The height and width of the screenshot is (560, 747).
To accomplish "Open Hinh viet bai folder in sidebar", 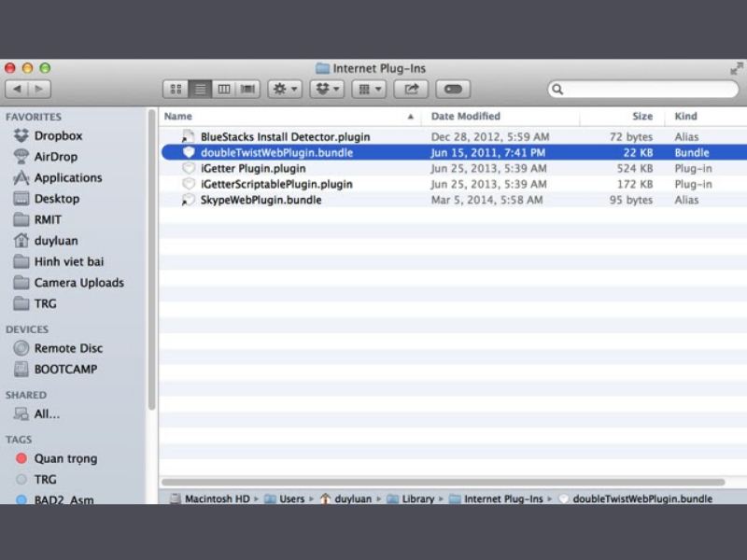I will coord(68,261).
